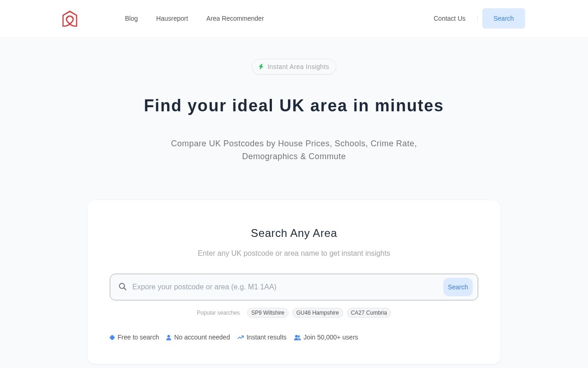
Task: Click the Find your ideal UK area heading
Action: 294,106
